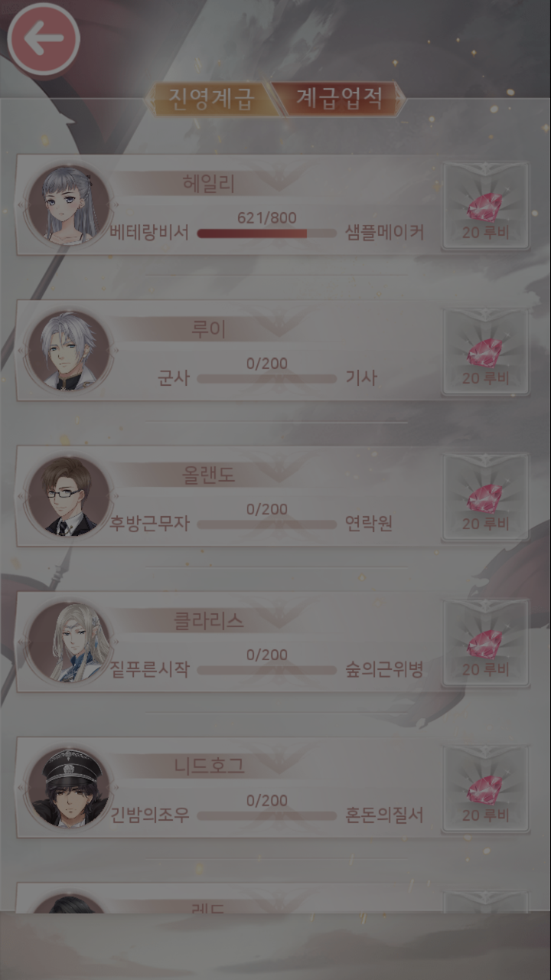Tap 올랜도's glasses portrait
This screenshot has width=551, height=980.
[69, 495]
